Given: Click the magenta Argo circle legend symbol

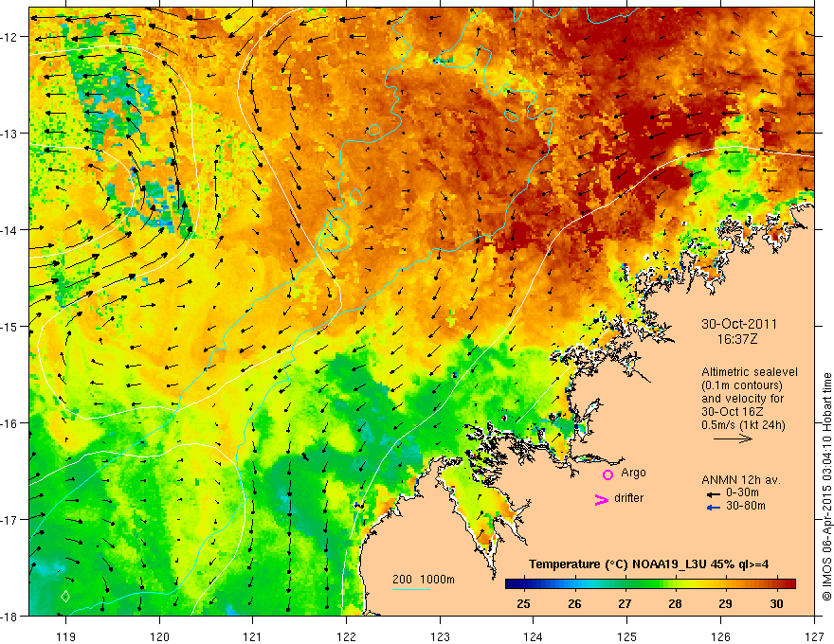Looking at the screenshot, I should (607, 474).
